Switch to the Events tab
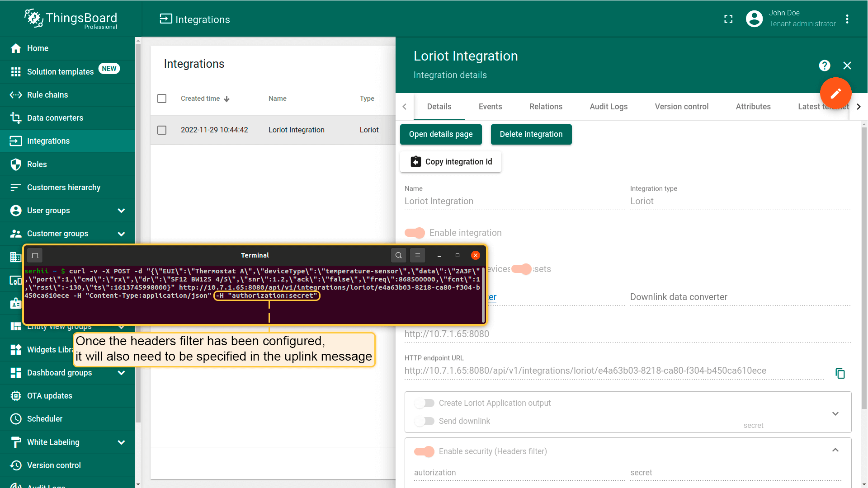Viewport: 868px width, 488px height. click(490, 107)
